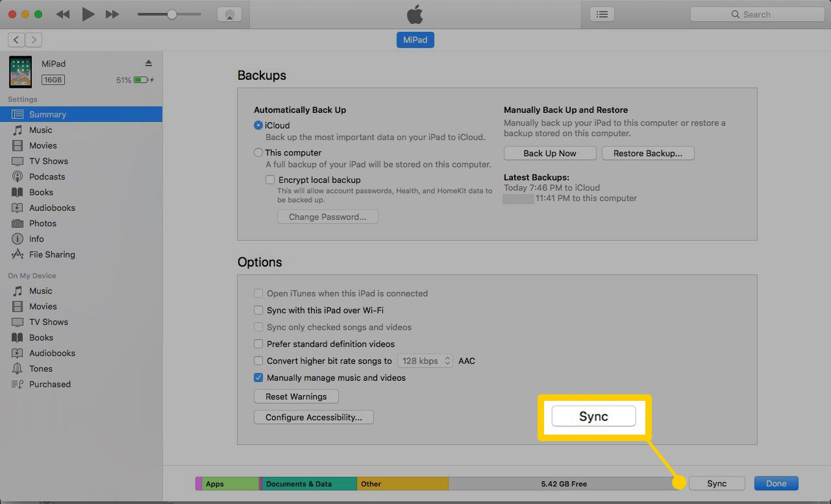
Task: Click the MiPad device button
Action: click(415, 40)
